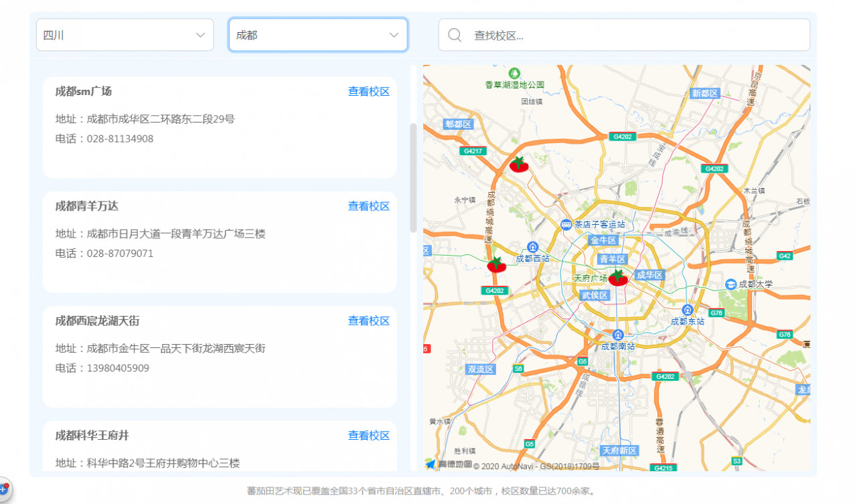Click the magnifying glass search icon
This screenshot has width=857, height=504.
[x=454, y=35]
